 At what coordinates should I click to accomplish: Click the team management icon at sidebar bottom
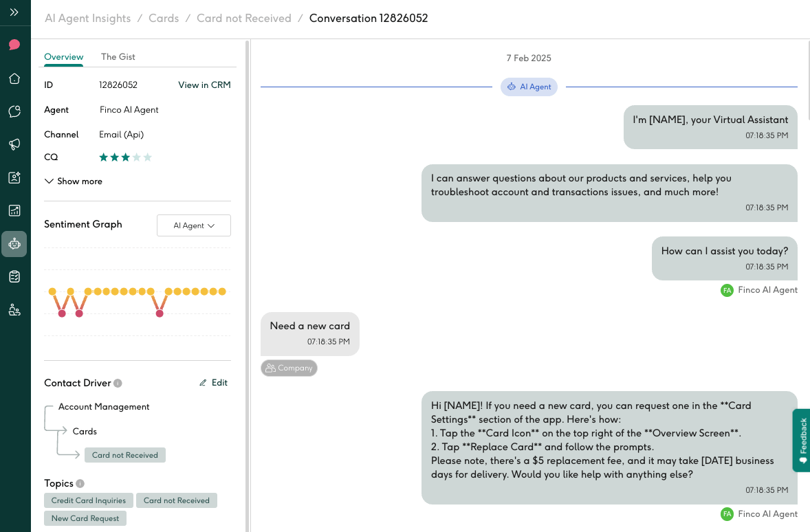tap(14, 309)
